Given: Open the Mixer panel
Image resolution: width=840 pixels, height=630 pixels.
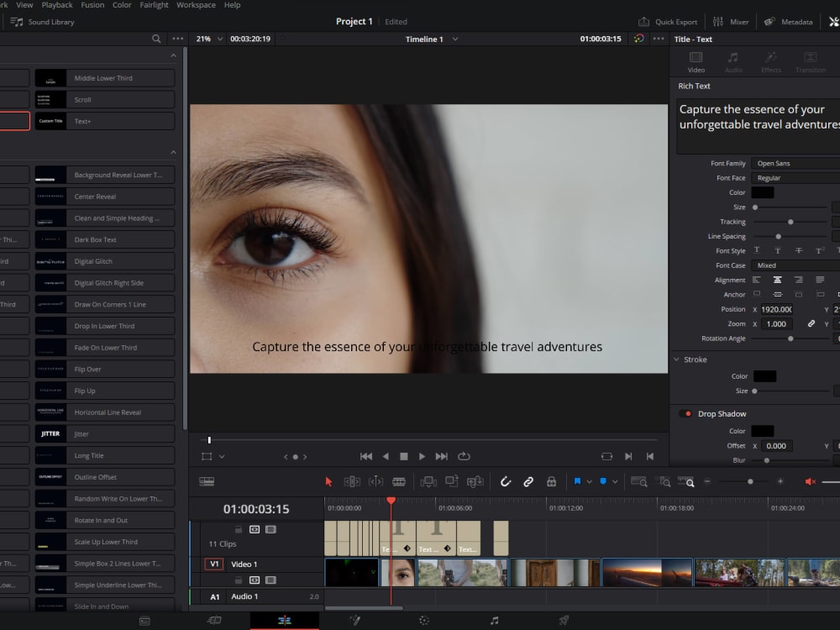Looking at the screenshot, I should point(731,22).
